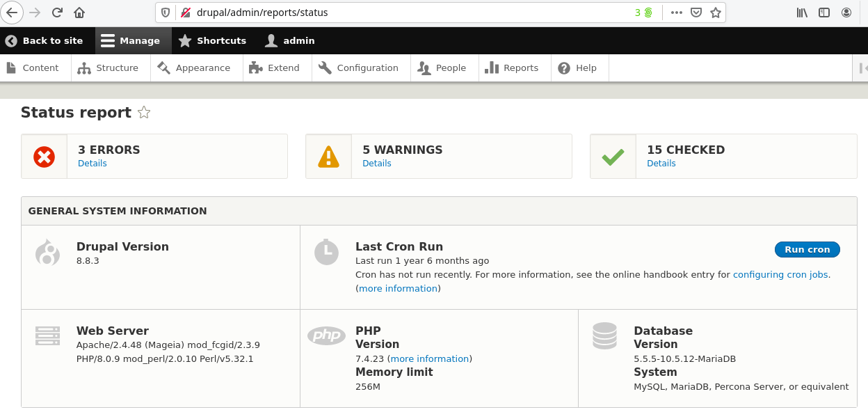868x419 pixels.
Task: Go to browser home icon
Action: [79, 13]
